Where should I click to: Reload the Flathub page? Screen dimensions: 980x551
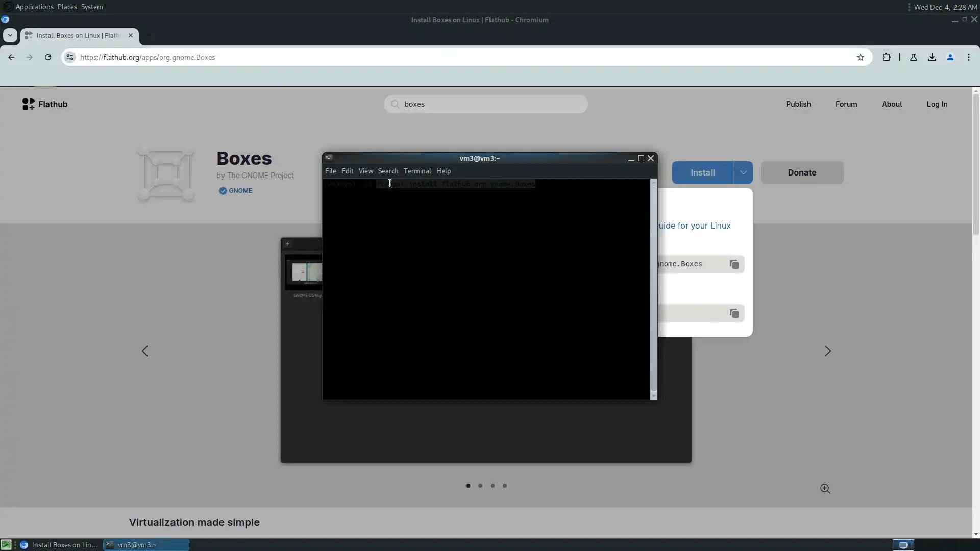point(48,57)
